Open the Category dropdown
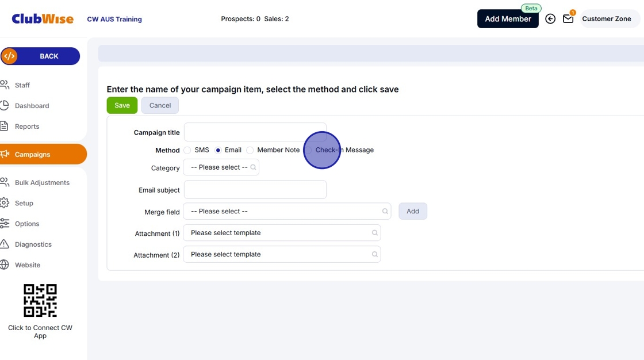Screen dimensions: 644x360 point(221,167)
